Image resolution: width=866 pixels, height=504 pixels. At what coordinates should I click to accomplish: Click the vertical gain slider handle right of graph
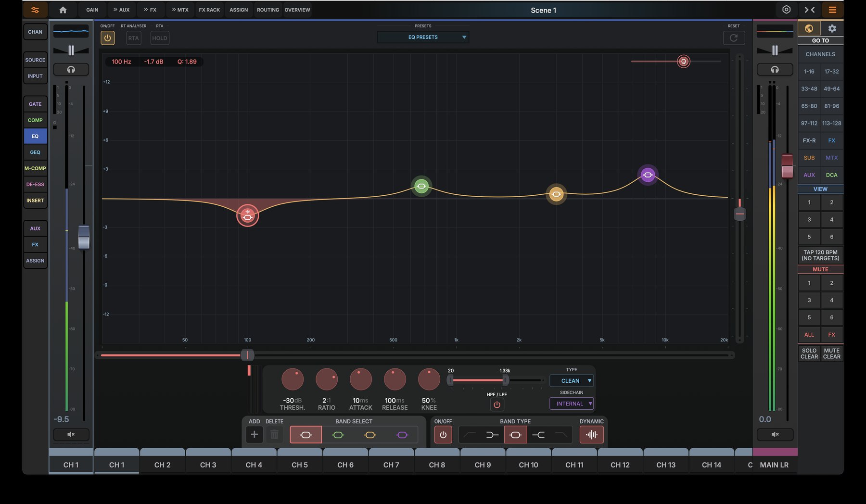[739, 214]
